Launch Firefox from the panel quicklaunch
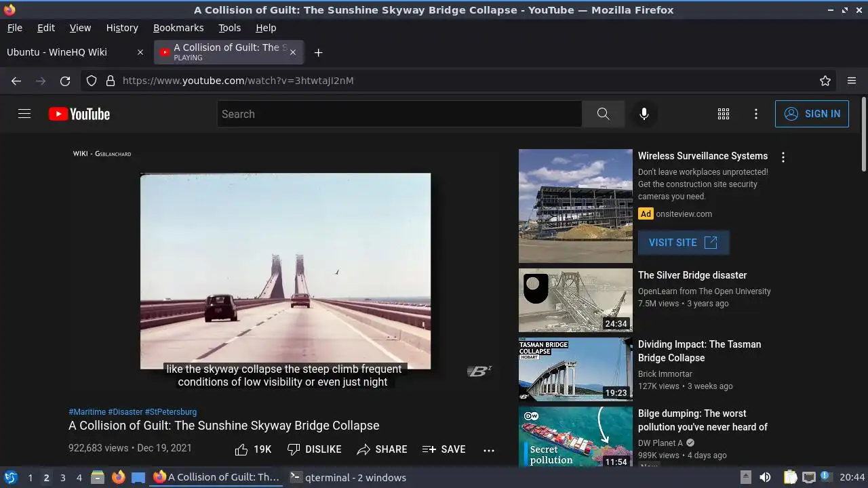This screenshot has width=868, height=488. click(118, 477)
